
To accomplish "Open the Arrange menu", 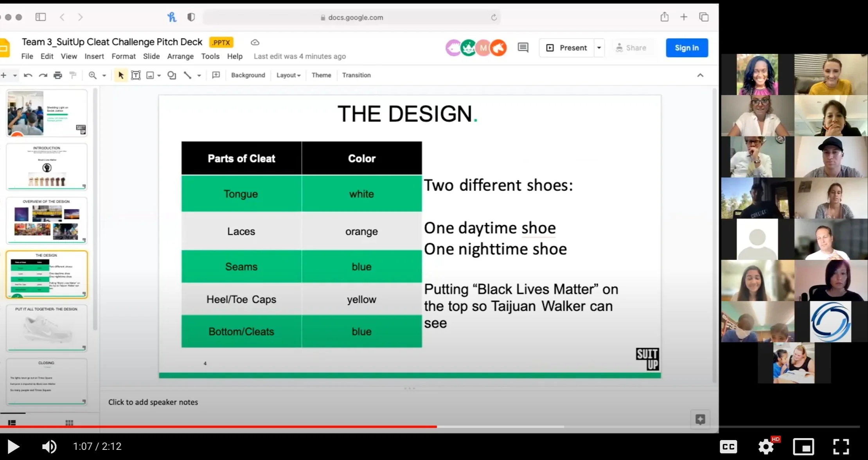I will click(x=180, y=56).
